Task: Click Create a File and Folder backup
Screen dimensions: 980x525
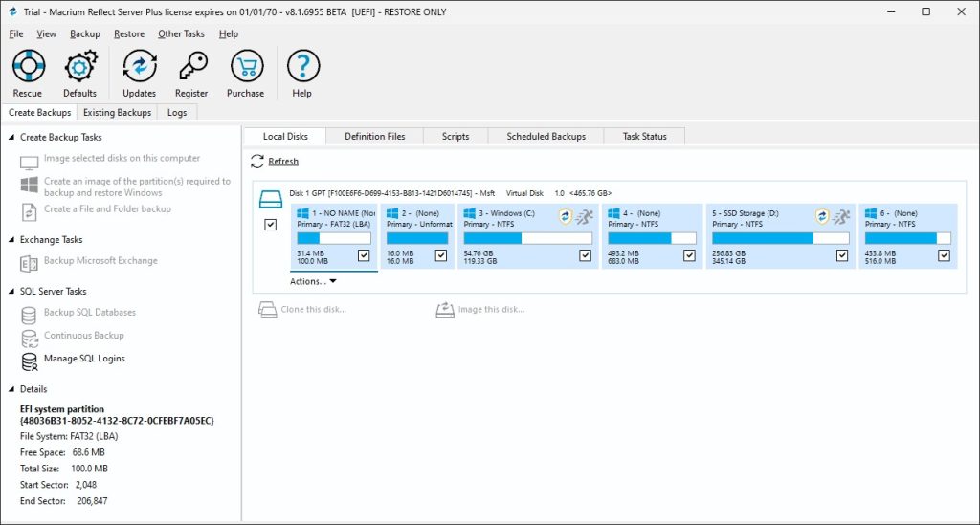Action: [107, 209]
